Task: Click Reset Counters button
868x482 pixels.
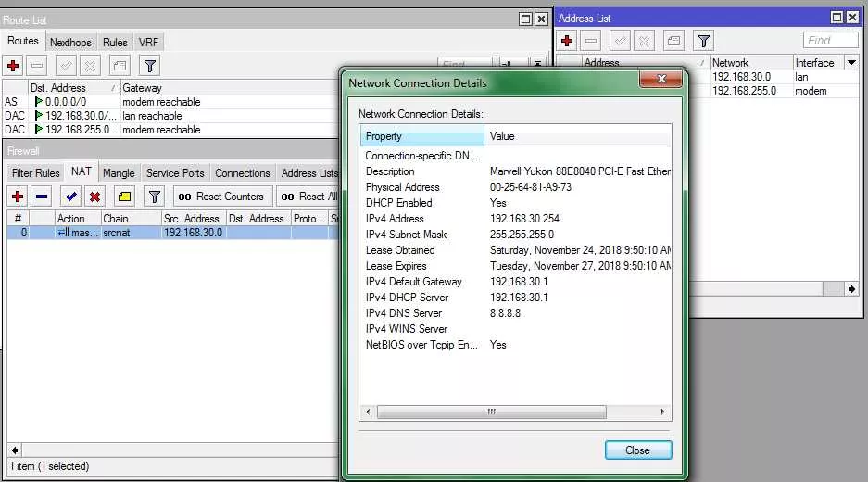Action: [223, 197]
